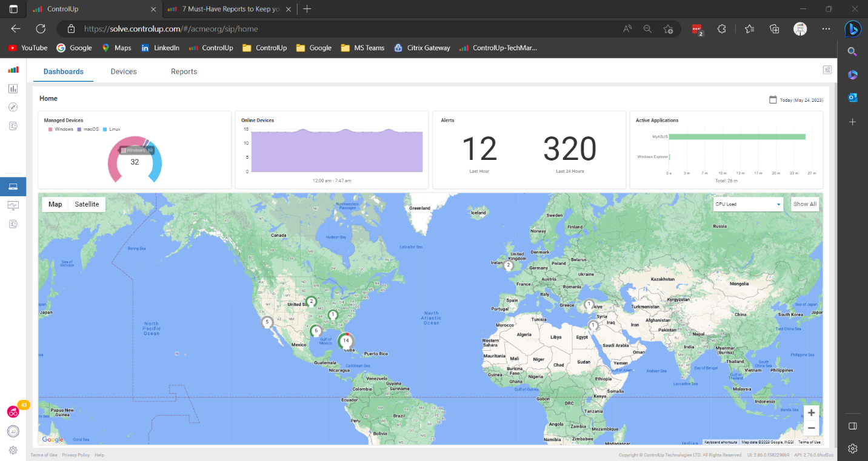Click the 1-device marker near Egypt
The width and height of the screenshot is (868, 461).
(x=593, y=326)
